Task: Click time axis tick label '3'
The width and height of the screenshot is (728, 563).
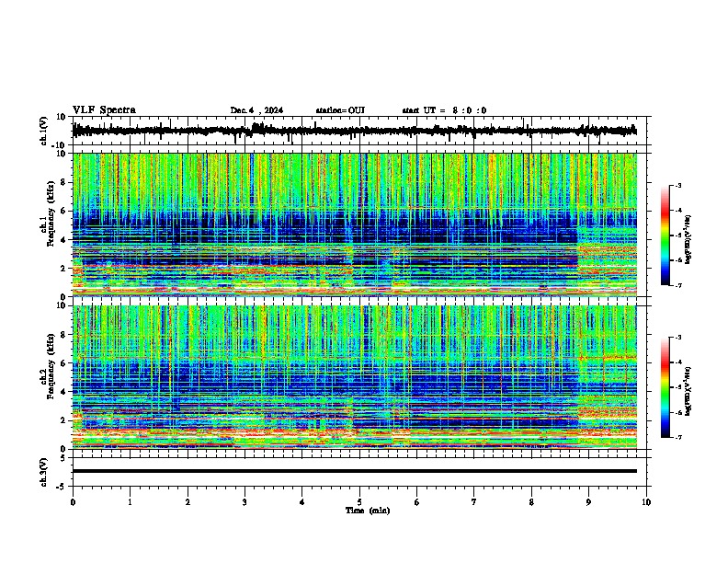Action: (x=245, y=502)
